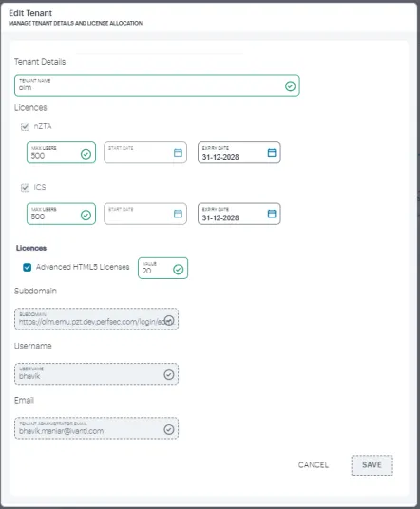Click the Tenant Name field containing olm
The width and height of the screenshot is (420, 509).
157,85
